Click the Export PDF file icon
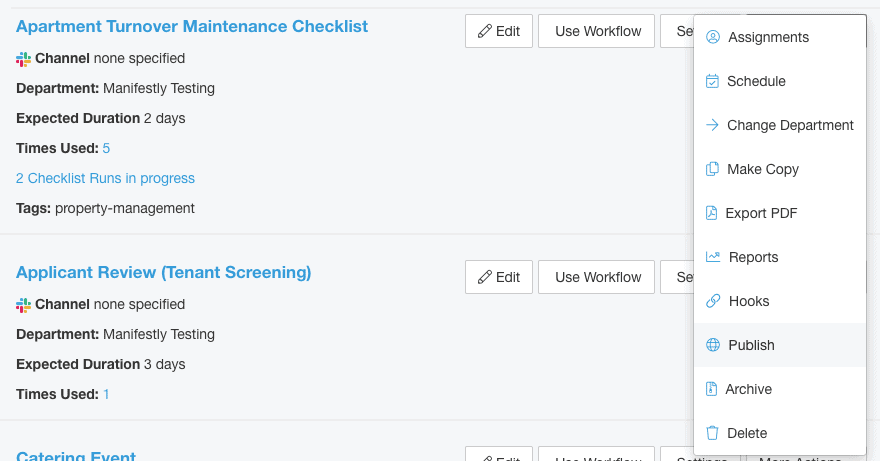 713,213
